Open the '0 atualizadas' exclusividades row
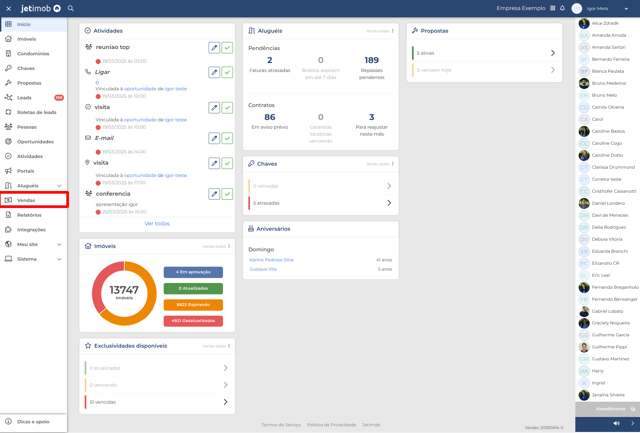This screenshot has width=640, height=433. point(157,368)
